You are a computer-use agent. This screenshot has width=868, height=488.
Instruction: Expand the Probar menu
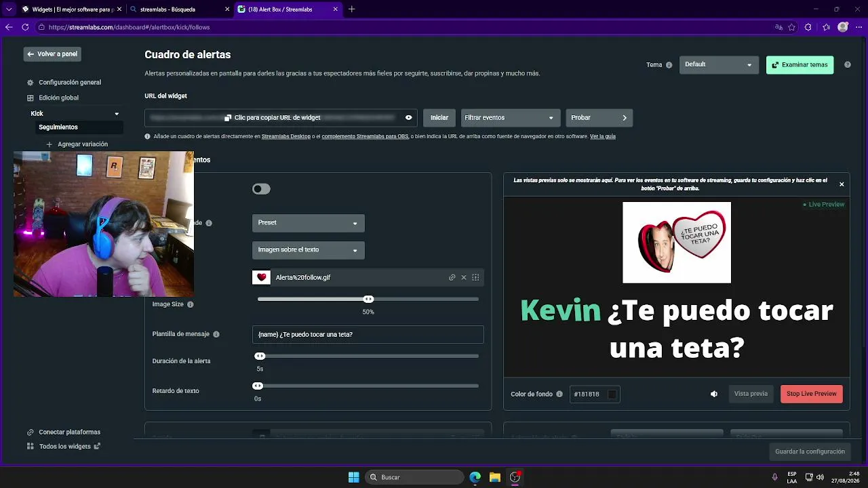[599, 118]
